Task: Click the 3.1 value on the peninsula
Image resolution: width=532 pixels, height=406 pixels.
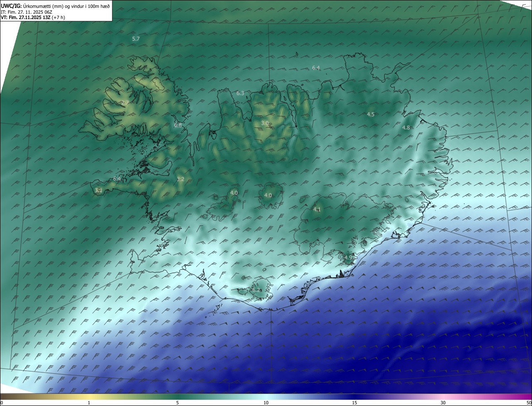Action: tap(99, 190)
